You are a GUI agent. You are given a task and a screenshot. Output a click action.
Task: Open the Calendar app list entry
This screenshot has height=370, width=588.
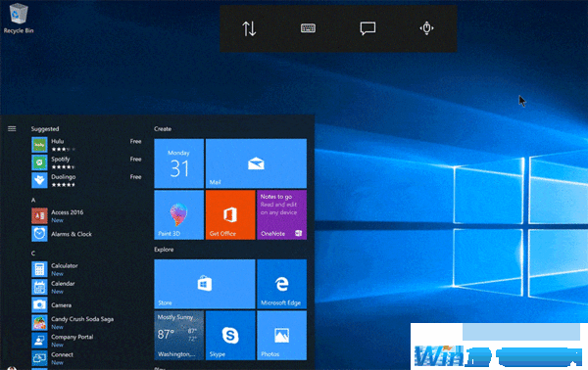pyautogui.click(x=86, y=287)
